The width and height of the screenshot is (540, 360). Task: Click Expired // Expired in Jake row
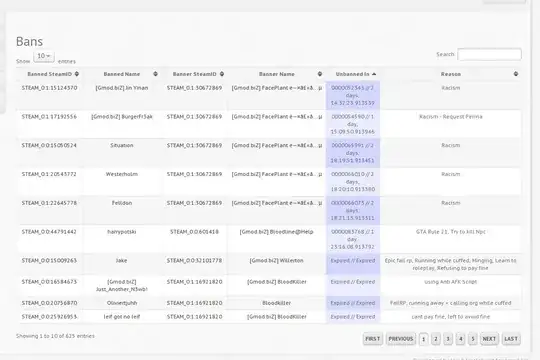pos(353,261)
